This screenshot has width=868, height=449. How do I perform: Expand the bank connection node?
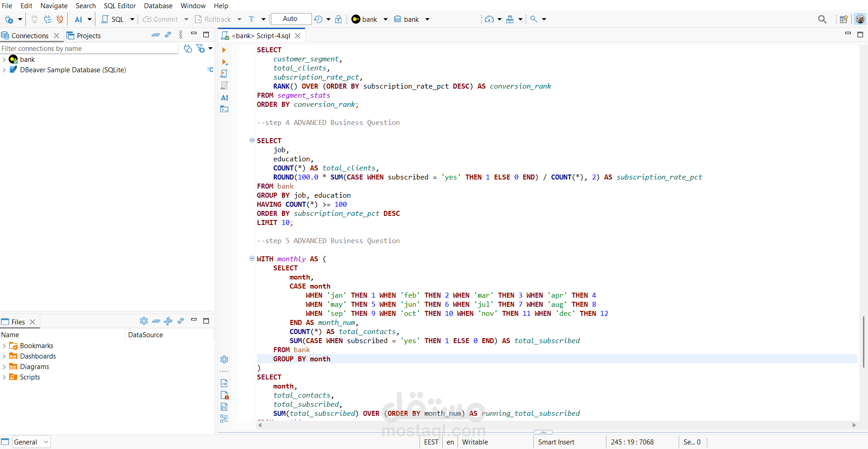4,60
